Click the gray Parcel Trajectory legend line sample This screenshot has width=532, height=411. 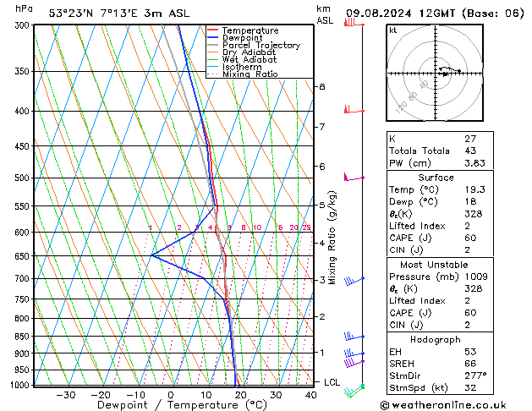213,45
